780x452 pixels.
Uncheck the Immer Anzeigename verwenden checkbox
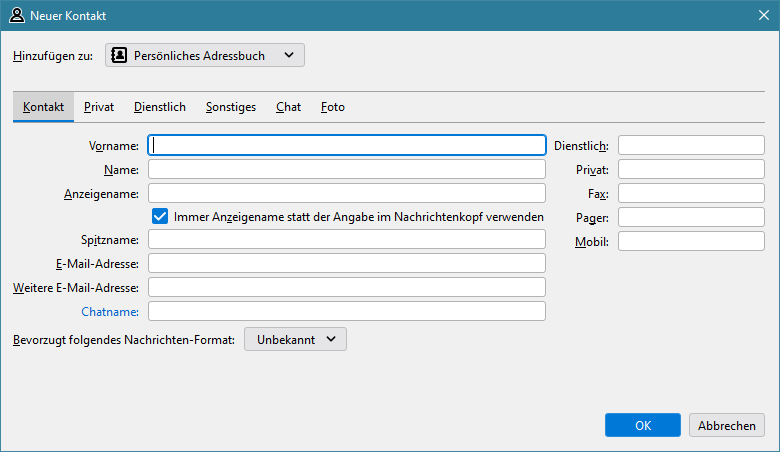(x=159, y=216)
